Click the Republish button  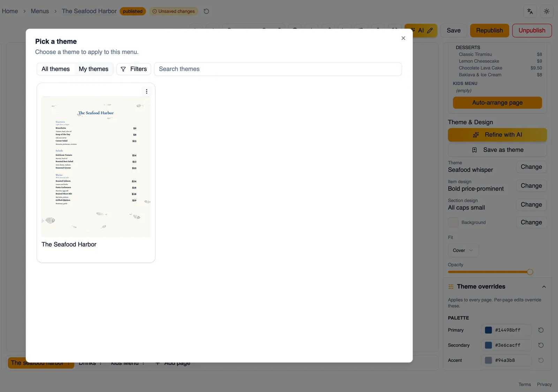(489, 30)
